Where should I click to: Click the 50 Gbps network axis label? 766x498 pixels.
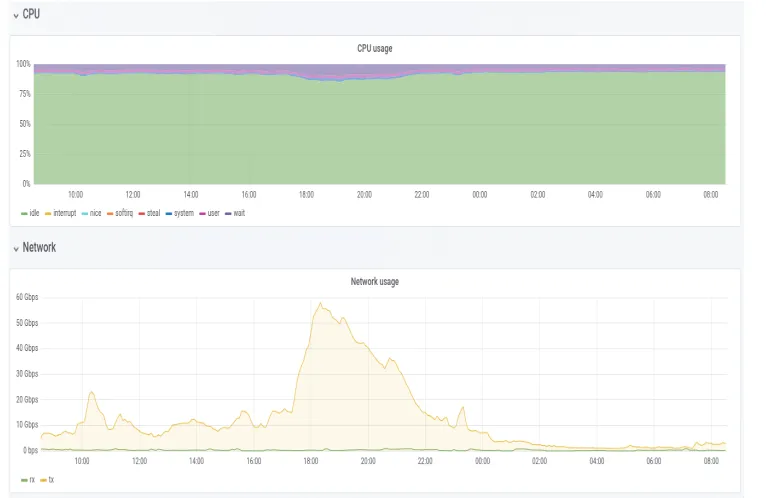(x=27, y=323)
